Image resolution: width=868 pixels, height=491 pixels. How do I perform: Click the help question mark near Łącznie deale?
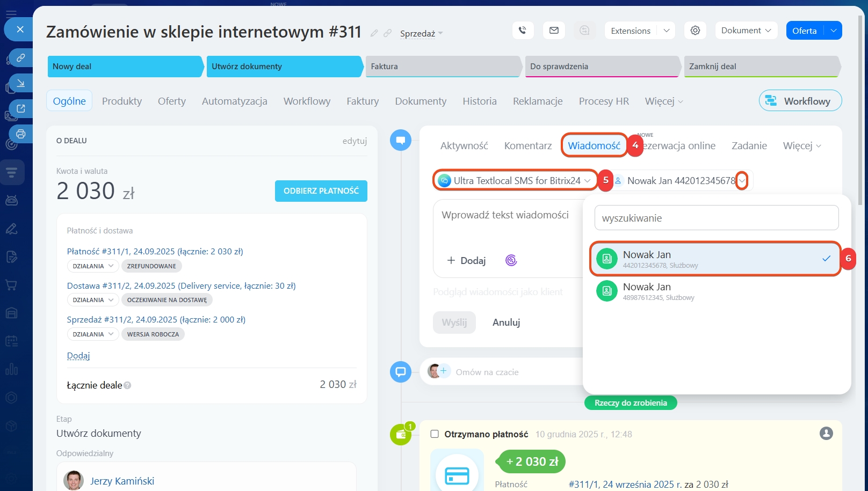tap(127, 385)
